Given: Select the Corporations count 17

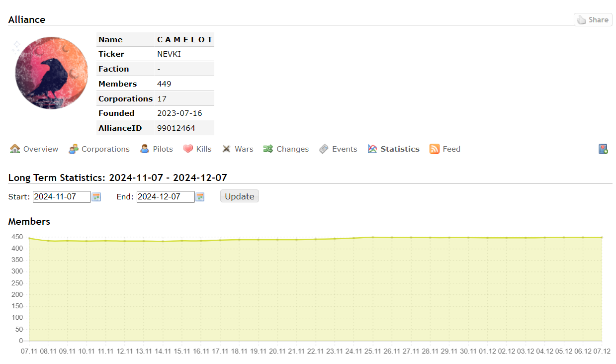Looking at the screenshot, I should [x=162, y=98].
